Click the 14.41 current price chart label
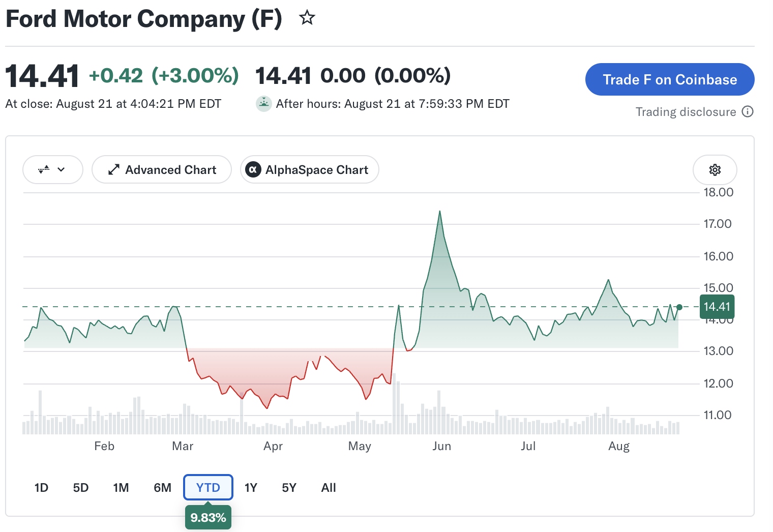Image resolution: width=773 pixels, height=532 pixels. [x=717, y=307]
